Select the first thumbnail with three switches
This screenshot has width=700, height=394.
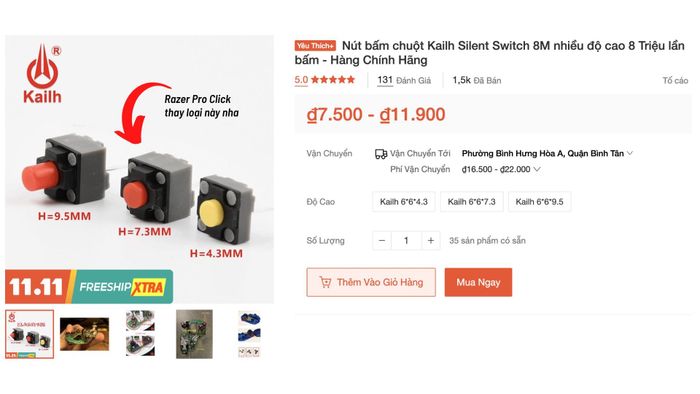[29, 334]
